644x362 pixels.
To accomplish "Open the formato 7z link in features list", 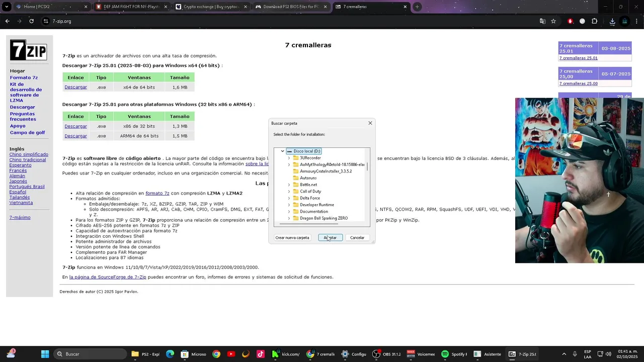I will point(157,193).
